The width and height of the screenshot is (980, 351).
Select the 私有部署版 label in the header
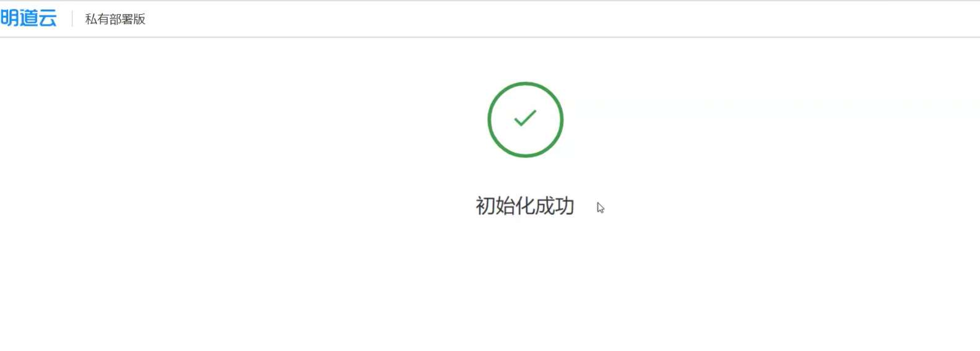tap(115, 19)
